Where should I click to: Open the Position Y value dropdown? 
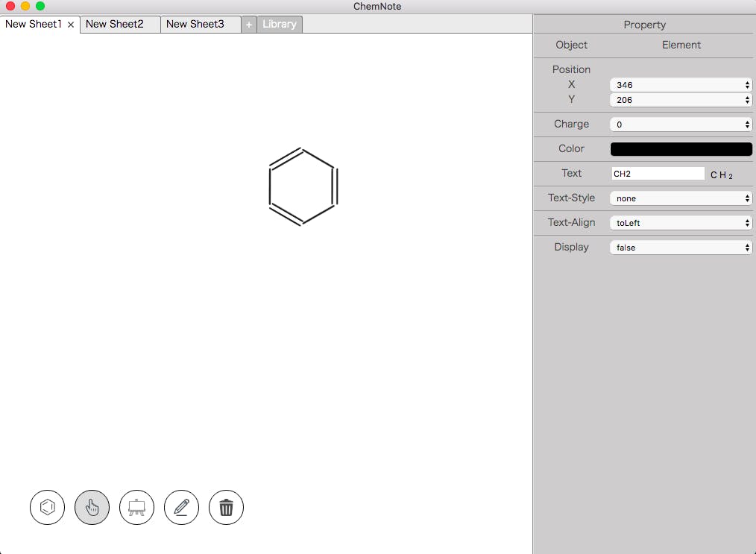pyautogui.click(x=681, y=100)
